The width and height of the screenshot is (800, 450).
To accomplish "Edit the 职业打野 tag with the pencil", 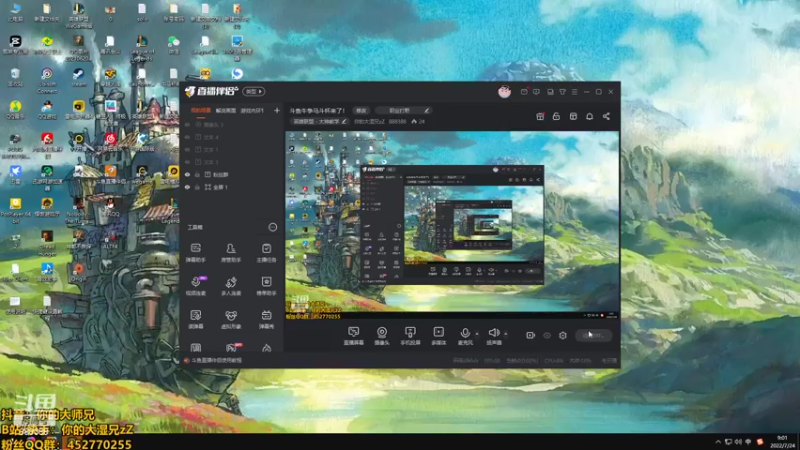I will (x=427, y=110).
